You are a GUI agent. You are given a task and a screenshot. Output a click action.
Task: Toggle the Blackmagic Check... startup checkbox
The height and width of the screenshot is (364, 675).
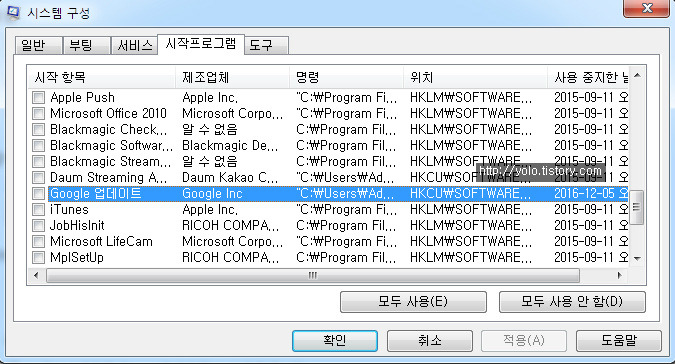[39, 130]
